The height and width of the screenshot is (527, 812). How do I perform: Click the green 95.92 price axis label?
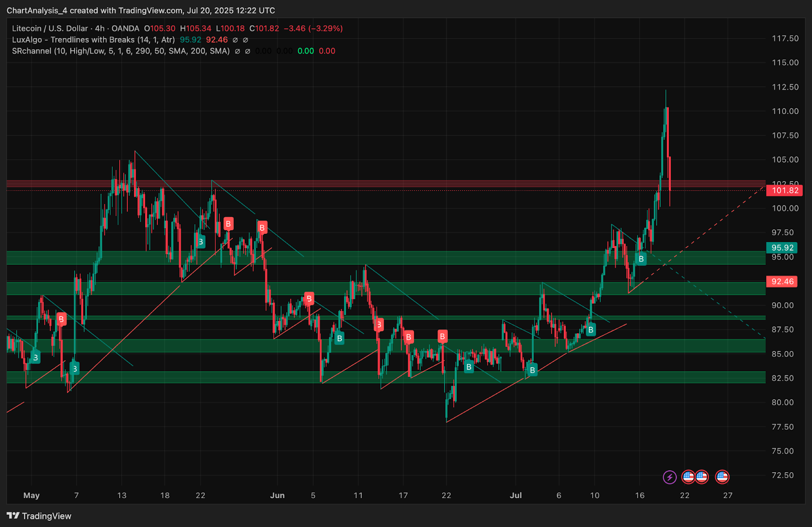tap(782, 248)
